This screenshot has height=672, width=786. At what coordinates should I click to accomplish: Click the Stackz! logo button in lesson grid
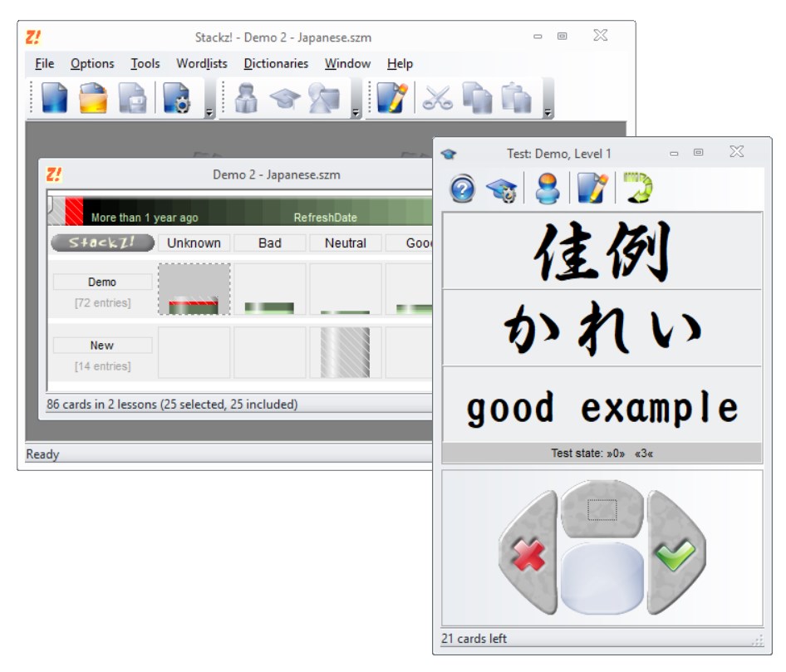click(x=102, y=243)
